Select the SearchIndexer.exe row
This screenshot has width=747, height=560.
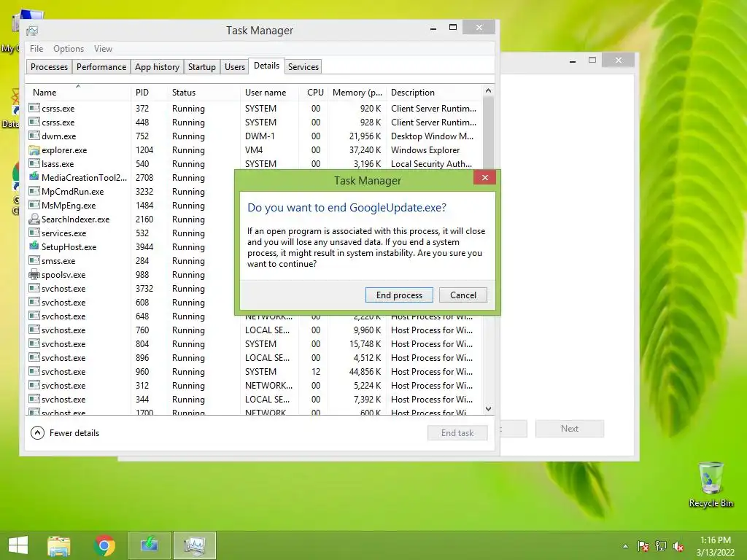point(131,219)
